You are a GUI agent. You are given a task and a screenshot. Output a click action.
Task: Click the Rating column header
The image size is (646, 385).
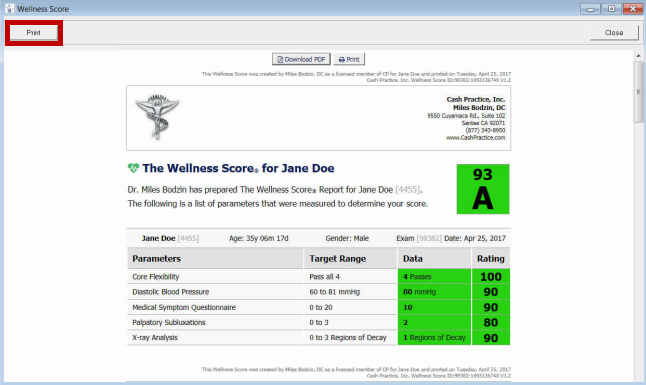491,258
